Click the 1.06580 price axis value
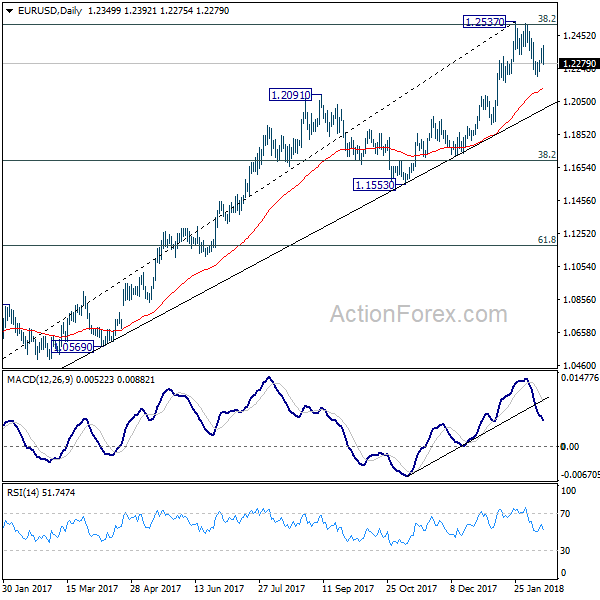The image size is (600, 600). pos(579,333)
